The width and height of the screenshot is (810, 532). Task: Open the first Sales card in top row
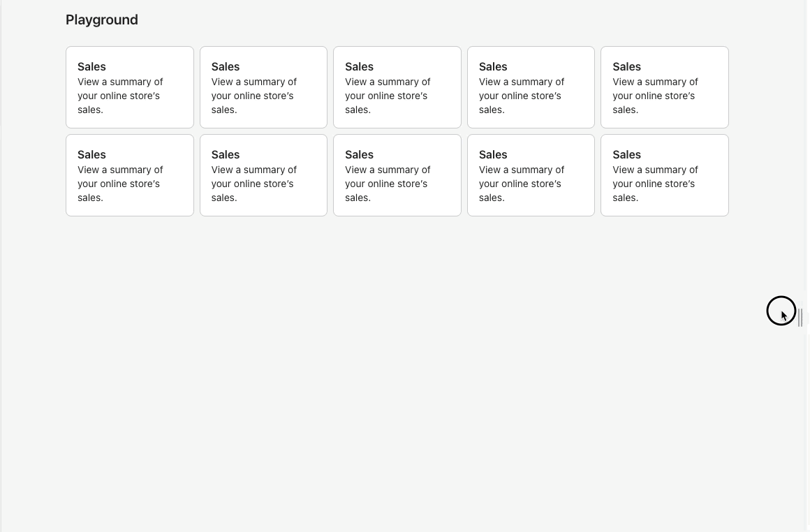coord(129,87)
